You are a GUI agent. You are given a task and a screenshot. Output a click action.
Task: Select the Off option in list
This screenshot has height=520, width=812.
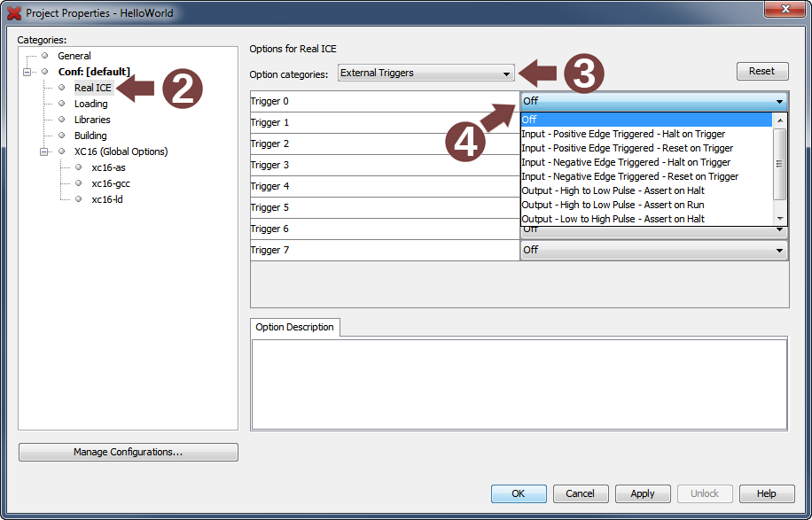coord(529,120)
